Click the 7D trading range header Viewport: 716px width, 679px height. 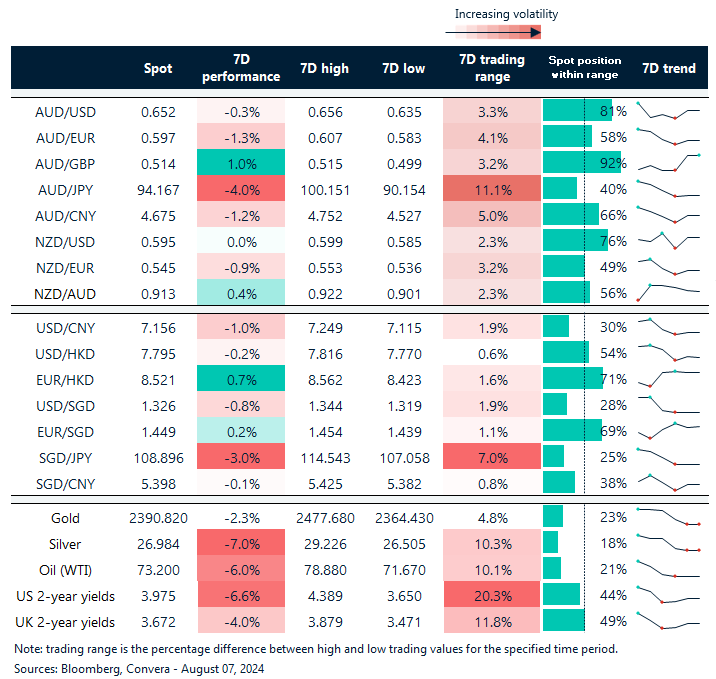point(492,68)
